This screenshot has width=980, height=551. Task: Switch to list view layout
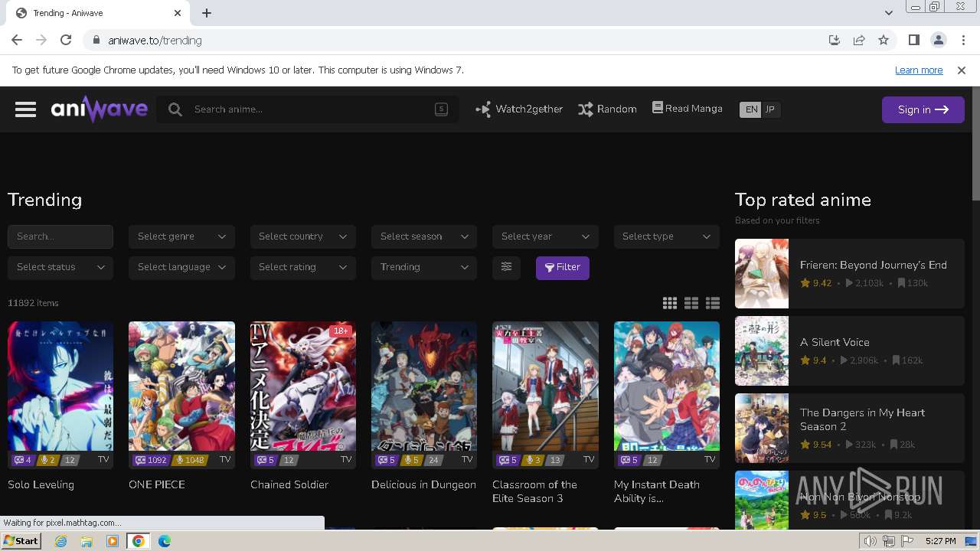[713, 303]
